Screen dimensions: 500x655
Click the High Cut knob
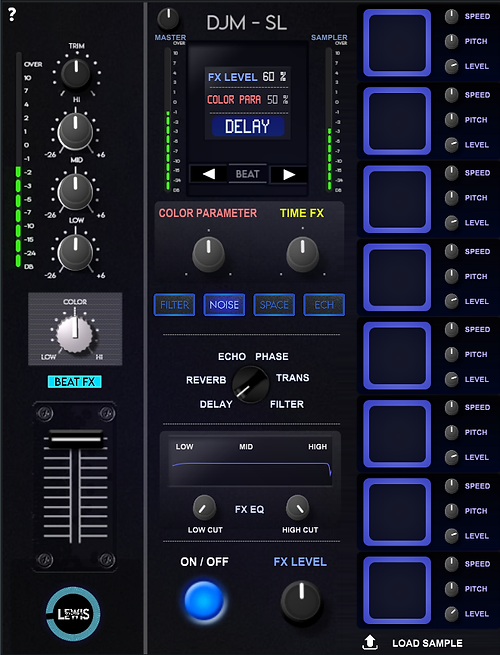(x=297, y=508)
